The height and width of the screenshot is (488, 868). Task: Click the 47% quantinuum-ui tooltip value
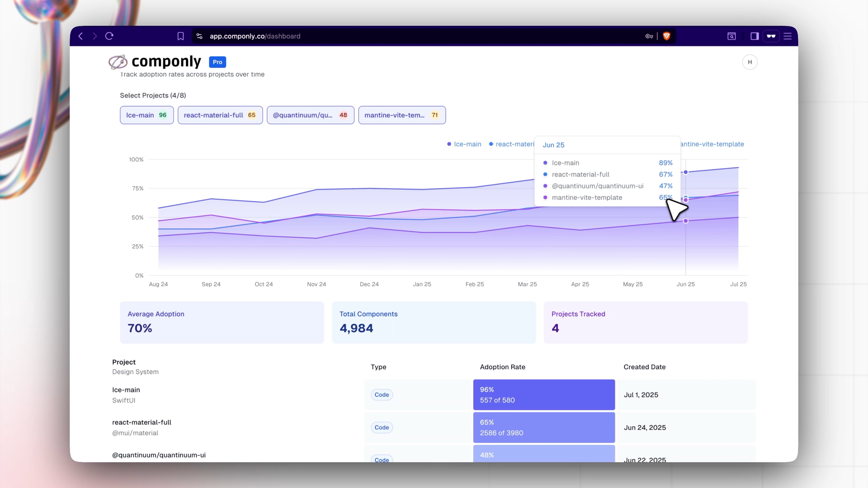666,186
